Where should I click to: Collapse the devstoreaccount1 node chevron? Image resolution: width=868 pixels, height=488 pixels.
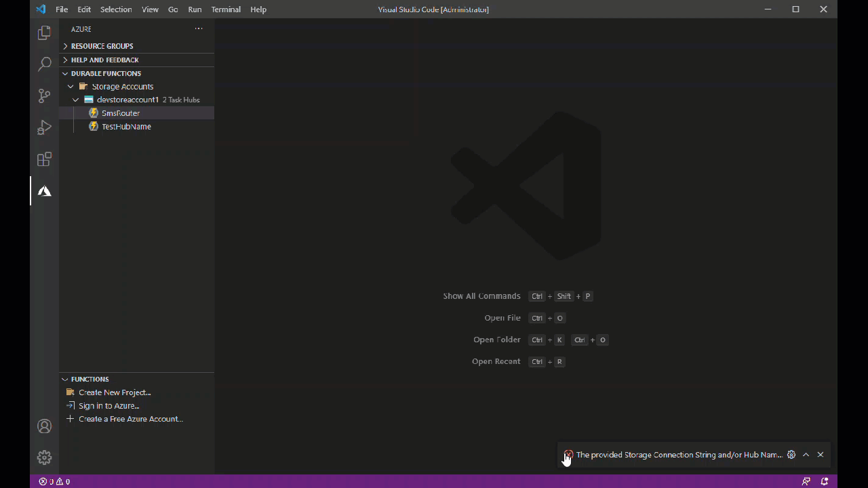coord(76,100)
